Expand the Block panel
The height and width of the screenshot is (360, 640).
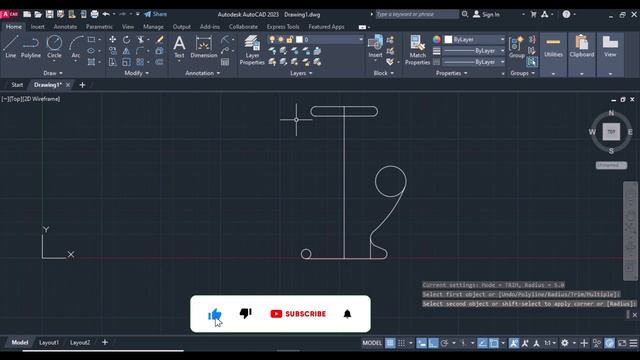384,73
